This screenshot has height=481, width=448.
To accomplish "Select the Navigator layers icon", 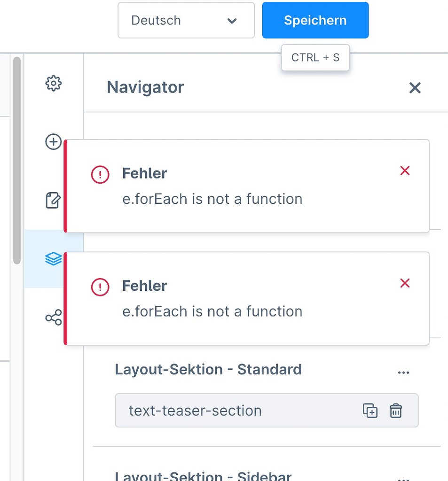I will (x=53, y=258).
